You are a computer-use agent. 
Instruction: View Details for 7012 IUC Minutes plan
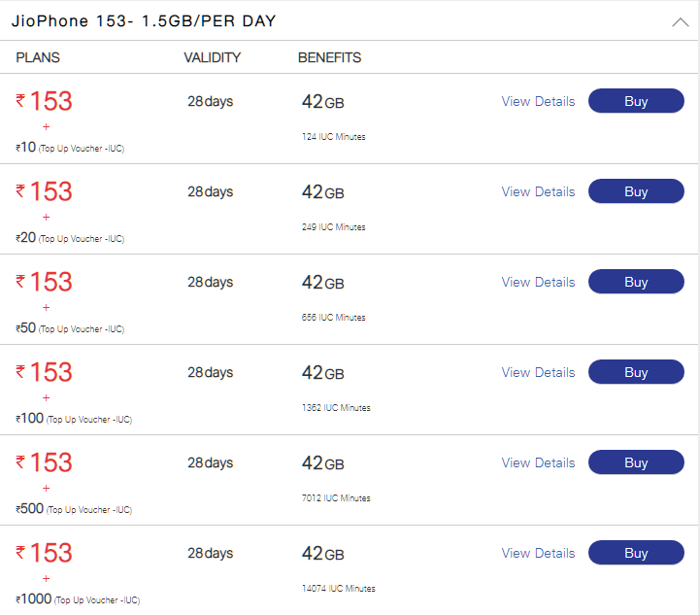[x=538, y=462]
